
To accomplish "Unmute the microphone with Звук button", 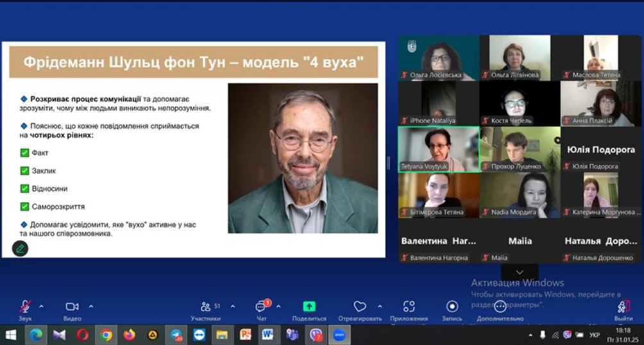I will coord(25,307).
